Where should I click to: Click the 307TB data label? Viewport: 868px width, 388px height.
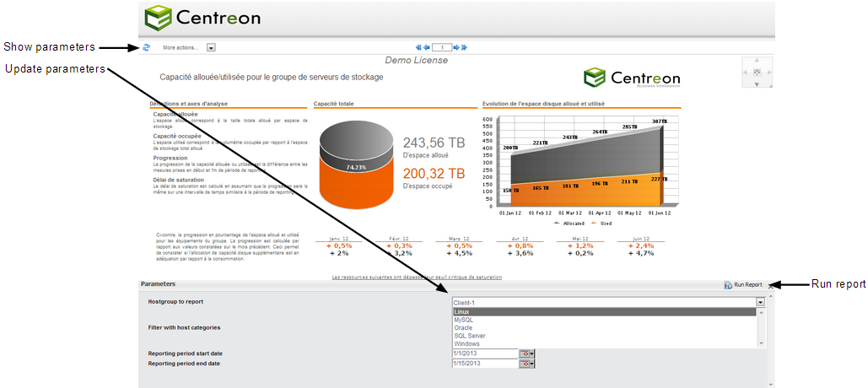660,121
